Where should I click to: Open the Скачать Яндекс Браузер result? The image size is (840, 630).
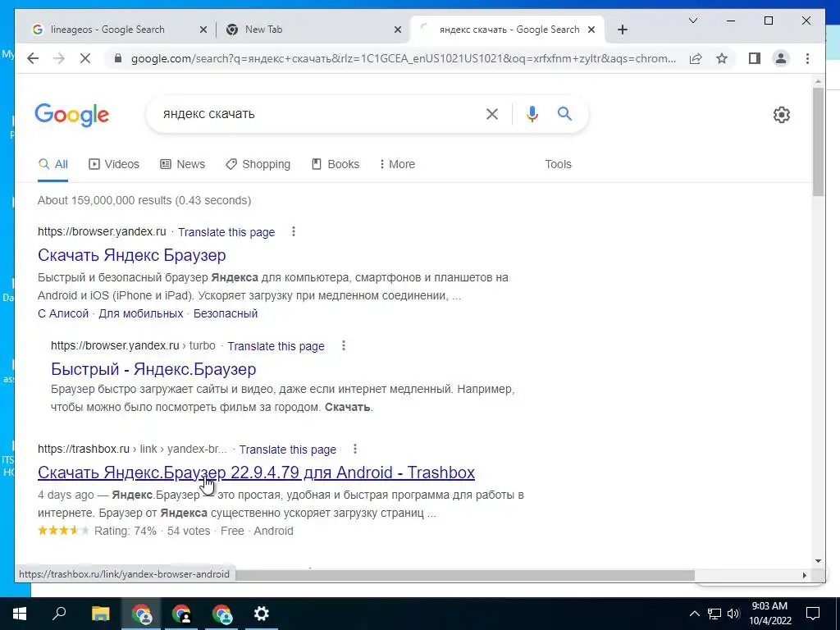click(132, 255)
